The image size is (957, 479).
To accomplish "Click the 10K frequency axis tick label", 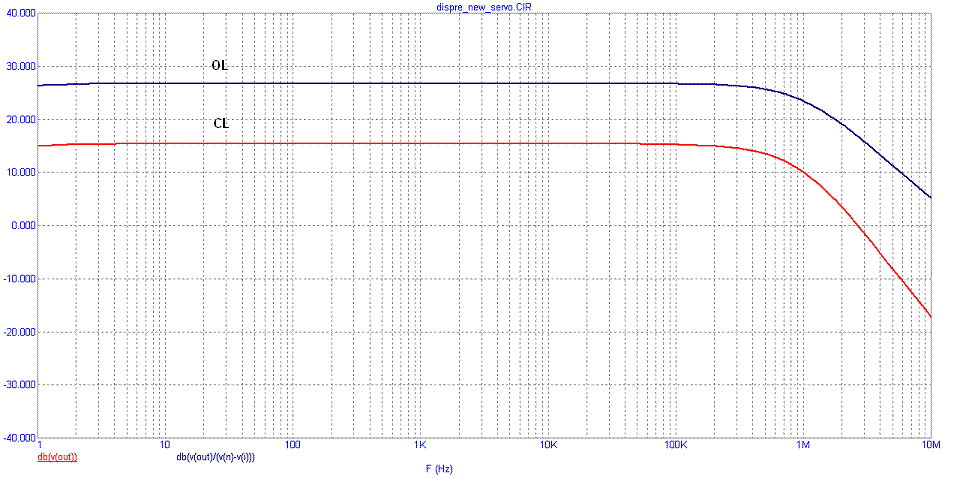I will [x=549, y=445].
